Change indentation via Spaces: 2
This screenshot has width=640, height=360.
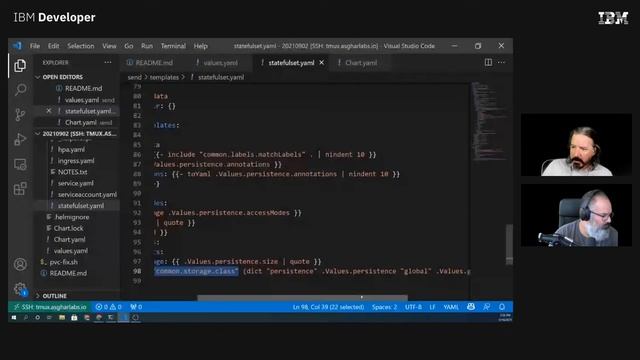click(x=384, y=307)
